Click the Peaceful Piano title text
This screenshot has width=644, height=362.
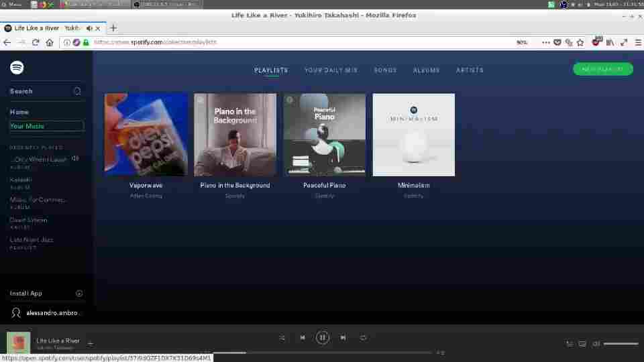point(325,185)
